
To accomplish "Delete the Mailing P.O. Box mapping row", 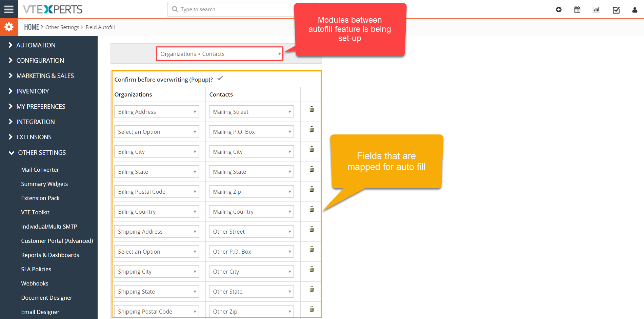I will 311,129.
